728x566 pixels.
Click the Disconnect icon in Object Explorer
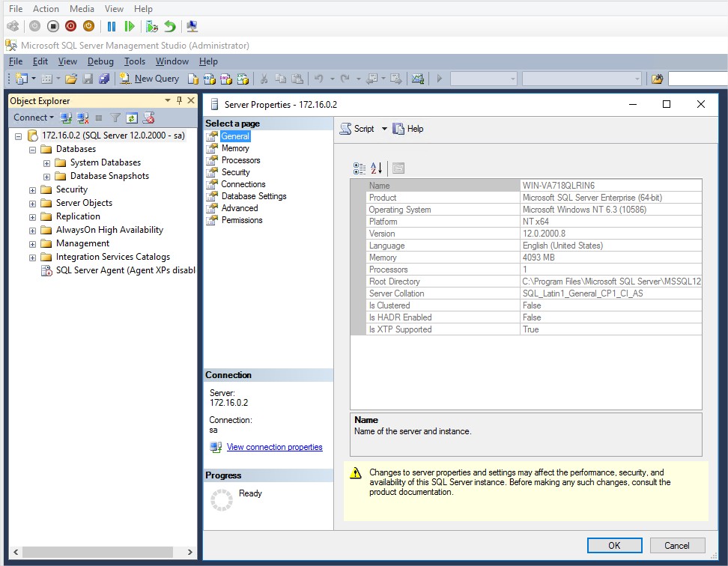[x=82, y=118]
